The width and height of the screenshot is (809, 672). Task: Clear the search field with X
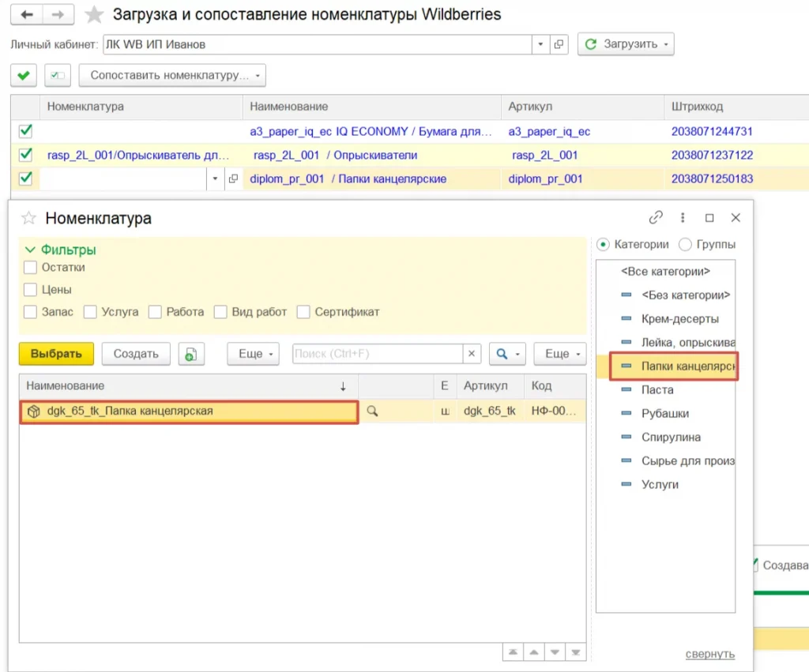click(x=472, y=354)
